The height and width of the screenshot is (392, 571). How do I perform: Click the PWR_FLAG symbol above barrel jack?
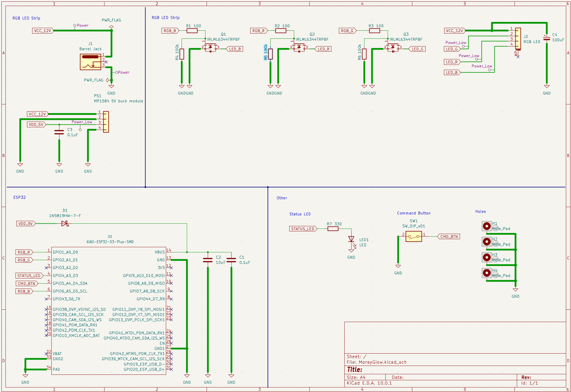click(111, 27)
